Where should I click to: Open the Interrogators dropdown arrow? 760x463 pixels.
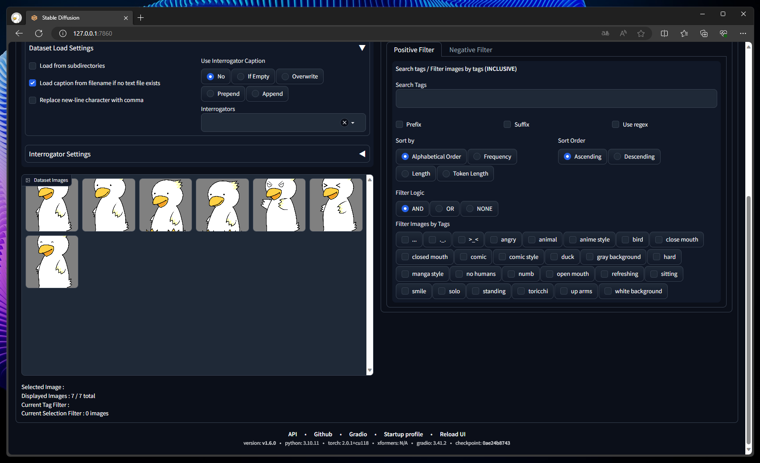(x=353, y=123)
